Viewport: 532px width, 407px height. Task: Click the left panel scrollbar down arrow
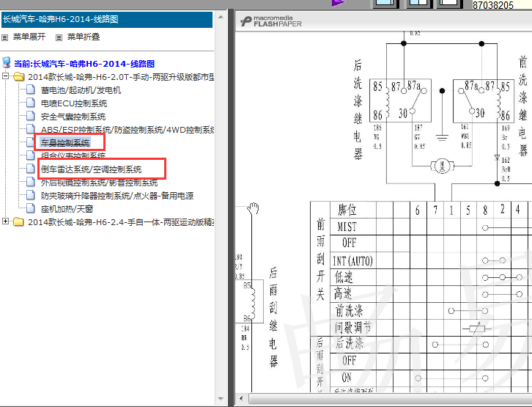pyautogui.click(x=221, y=399)
